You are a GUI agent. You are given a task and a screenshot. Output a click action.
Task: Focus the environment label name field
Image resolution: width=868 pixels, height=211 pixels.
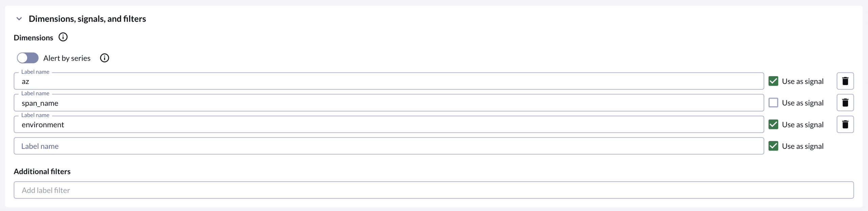click(x=389, y=124)
